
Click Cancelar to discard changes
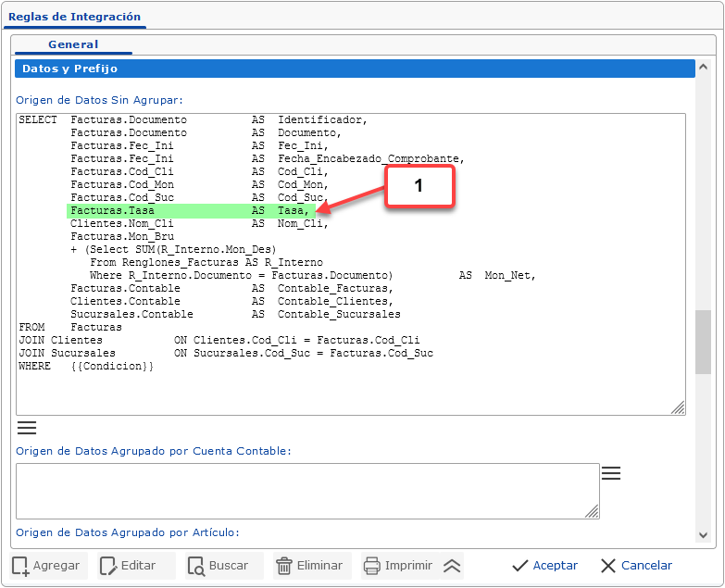(636, 565)
